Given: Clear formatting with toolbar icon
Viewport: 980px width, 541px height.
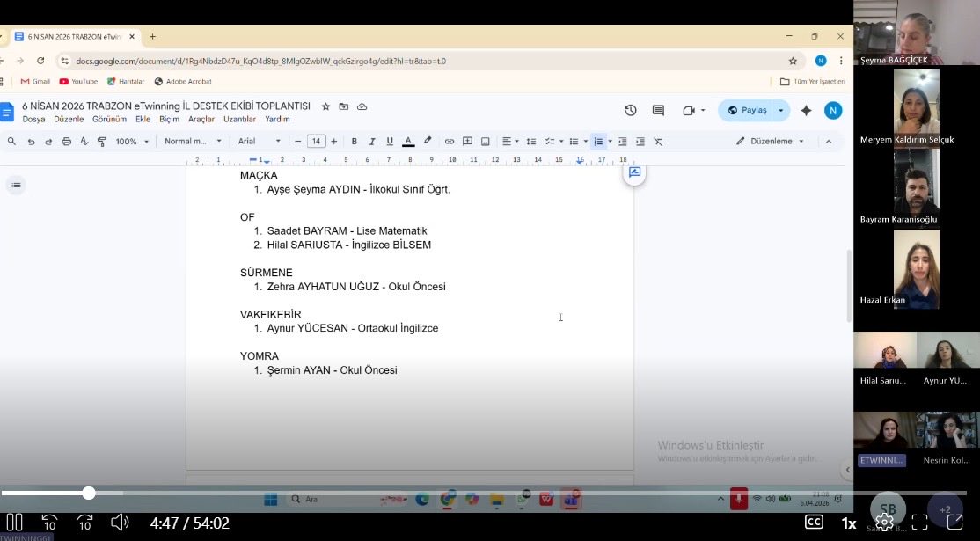Looking at the screenshot, I should tap(658, 142).
